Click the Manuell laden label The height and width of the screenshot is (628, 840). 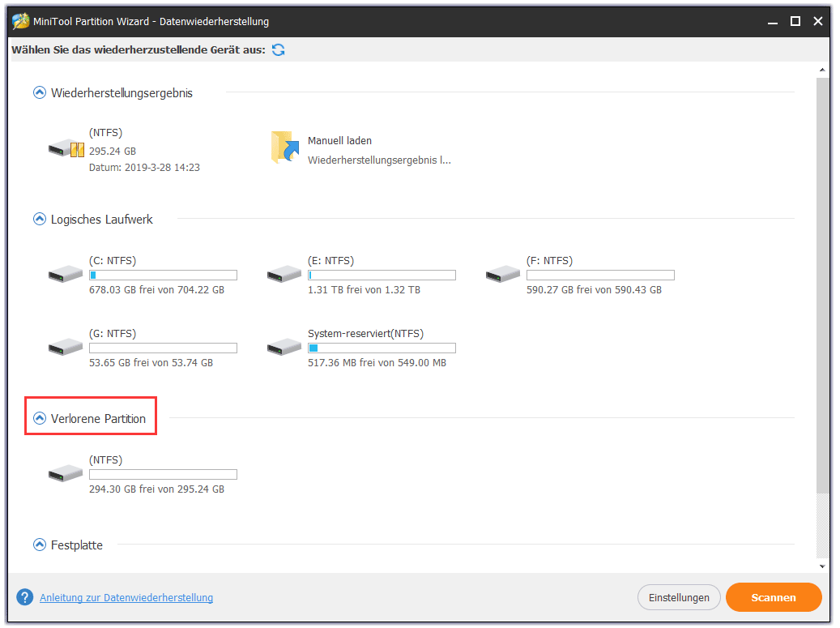[x=339, y=140]
